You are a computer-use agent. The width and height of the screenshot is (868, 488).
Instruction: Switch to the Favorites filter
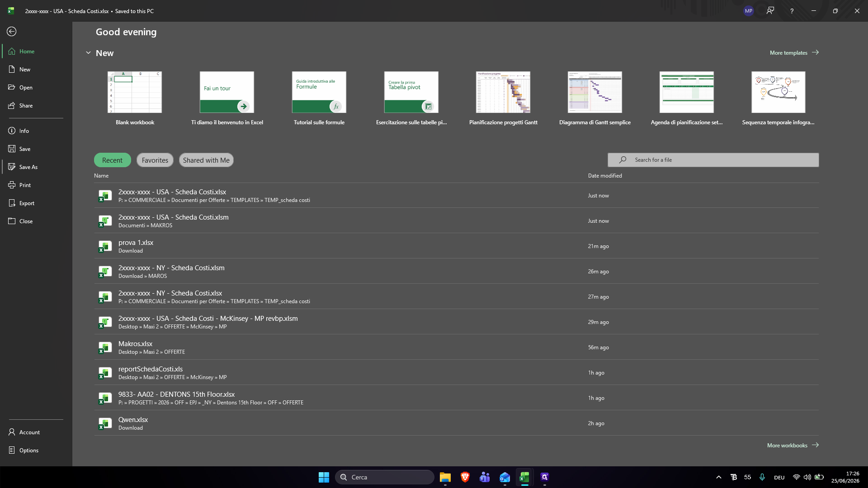(155, 160)
